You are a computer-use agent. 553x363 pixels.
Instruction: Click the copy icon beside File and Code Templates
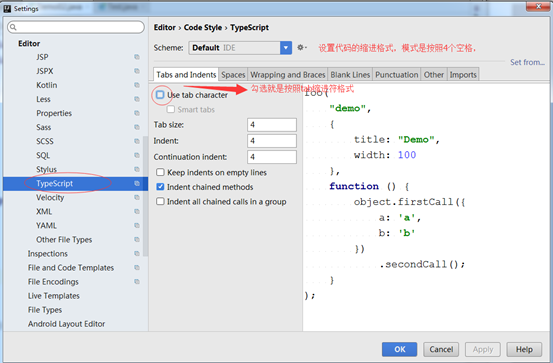pyautogui.click(x=137, y=268)
